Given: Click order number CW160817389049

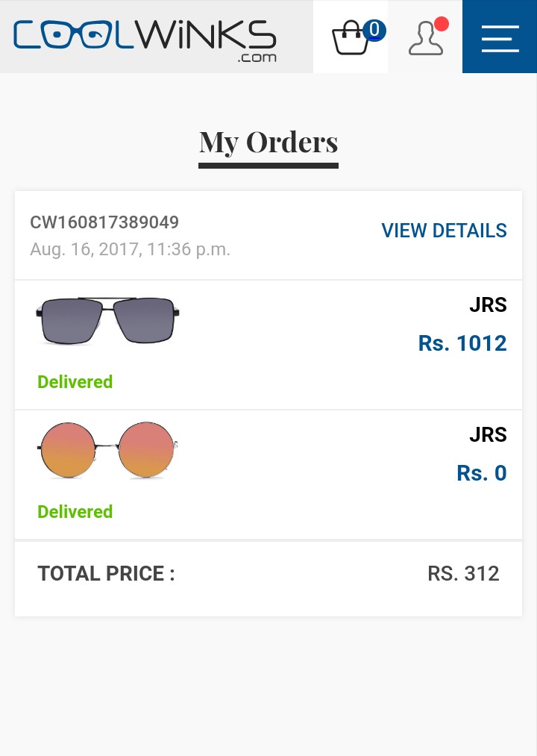Looking at the screenshot, I should tap(104, 222).
